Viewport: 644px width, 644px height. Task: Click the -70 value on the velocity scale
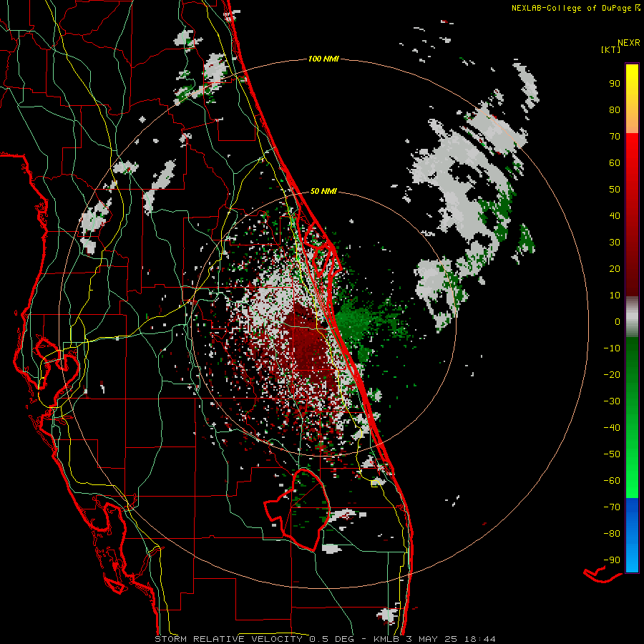tap(612, 507)
